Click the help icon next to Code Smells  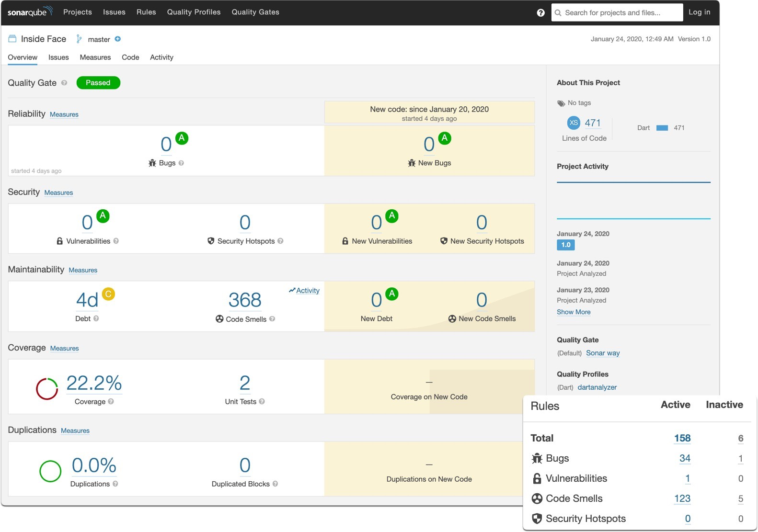click(272, 319)
